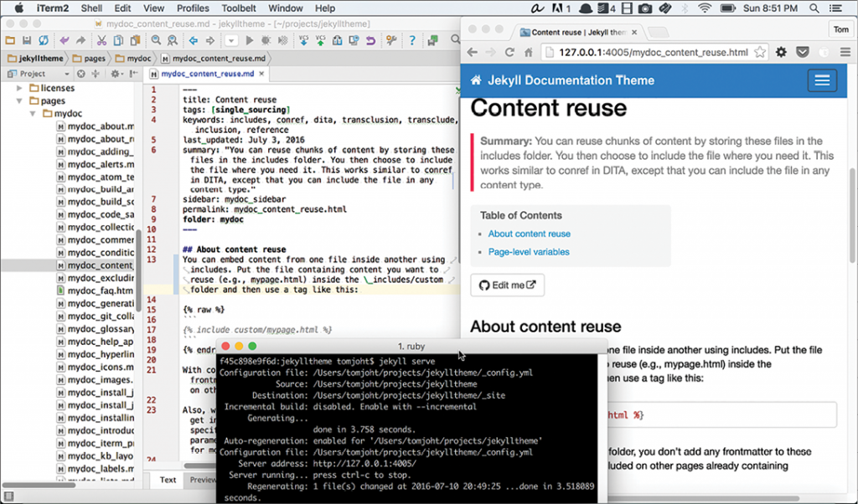Open Settings with the wrench icon
This screenshot has height=504, width=858.
[391, 40]
